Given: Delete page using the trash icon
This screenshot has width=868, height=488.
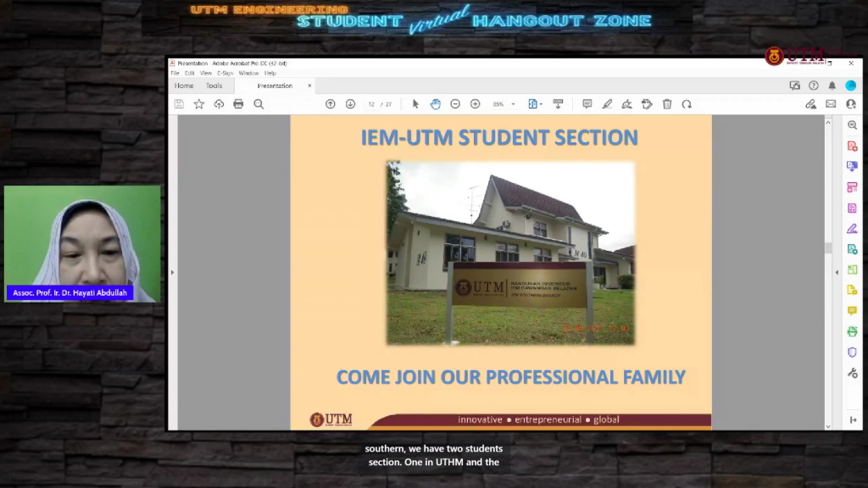Looking at the screenshot, I should [x=667, y=104].
